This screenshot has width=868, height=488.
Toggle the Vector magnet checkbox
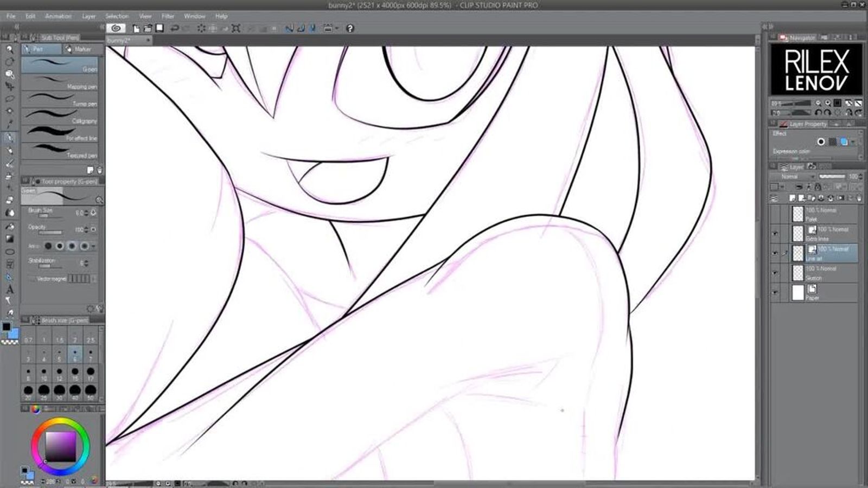coord(31,279)
